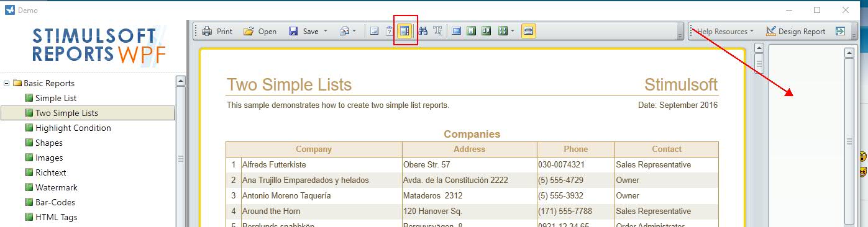Click the Two Simple Lists report heading

coord(289,85)
